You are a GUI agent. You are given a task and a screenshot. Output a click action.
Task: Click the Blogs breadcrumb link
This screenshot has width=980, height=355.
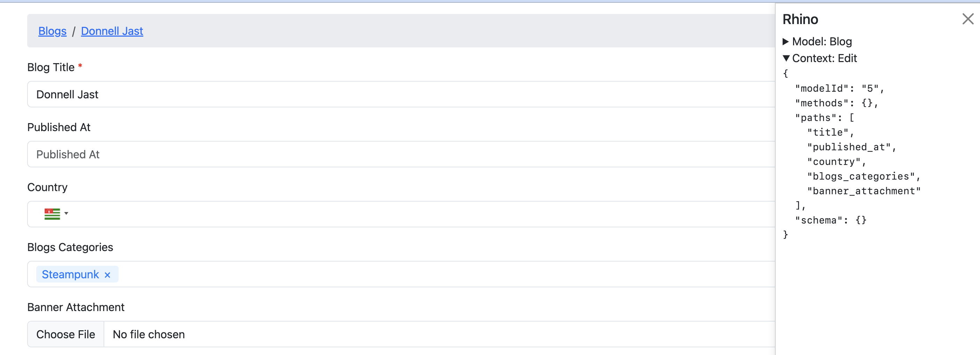point(52,31)
